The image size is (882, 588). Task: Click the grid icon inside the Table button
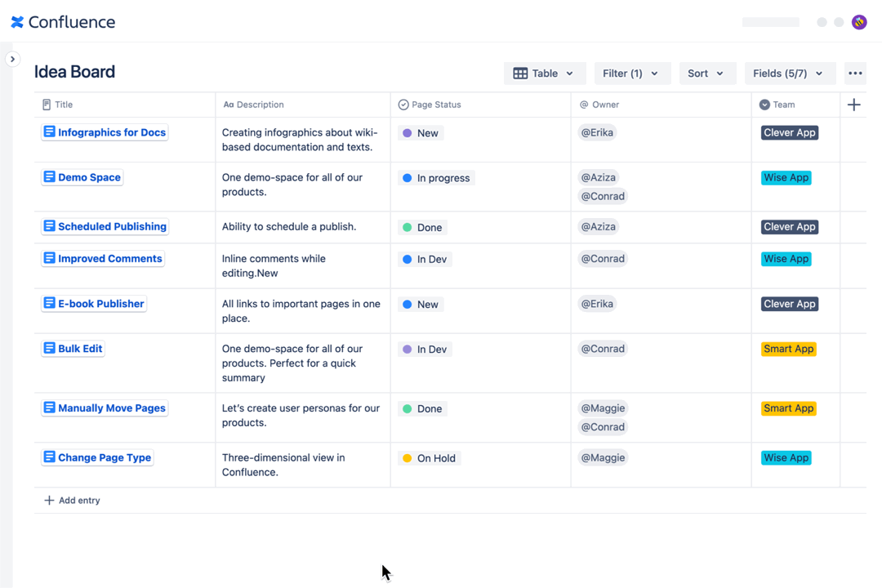click(x=521, y=73)
